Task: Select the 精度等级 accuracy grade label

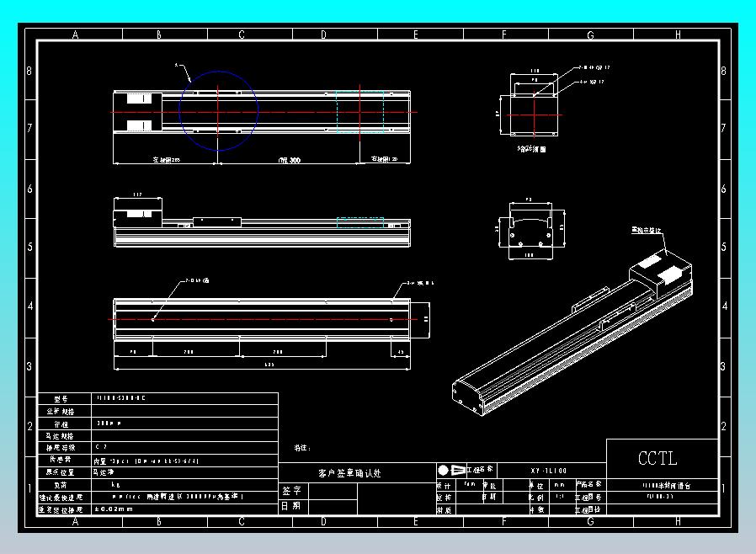Action: pos(61,447)
